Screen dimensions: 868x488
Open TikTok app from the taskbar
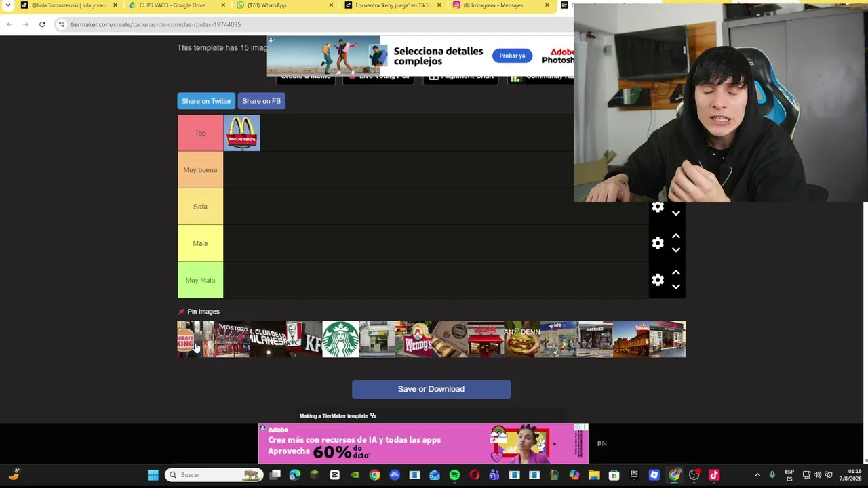point(713,475)
